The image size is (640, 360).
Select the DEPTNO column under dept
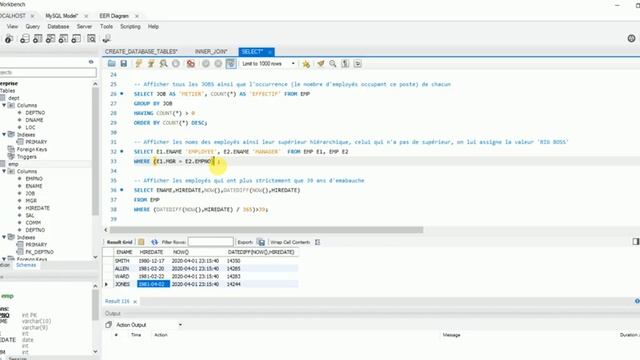pos(35,113)
